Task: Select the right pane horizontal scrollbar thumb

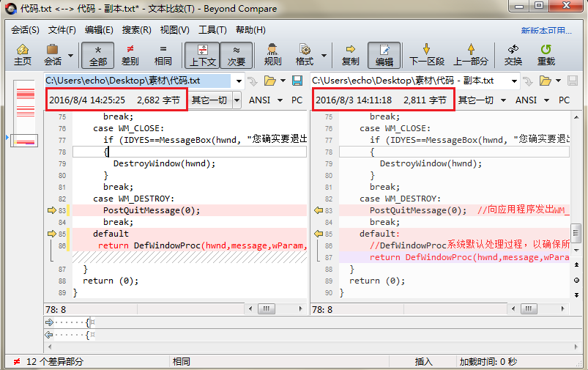Action: tap(529, 309)
